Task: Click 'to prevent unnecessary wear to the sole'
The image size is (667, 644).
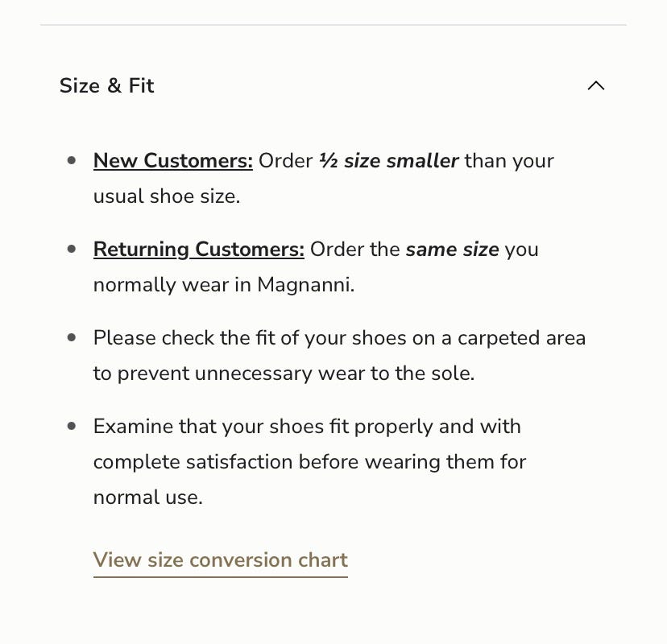Action: 284,373
